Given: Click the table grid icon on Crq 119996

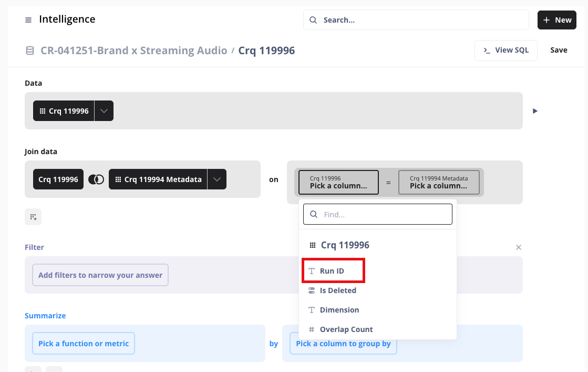Looking at the screenshot, I should (x=43, y=111).
